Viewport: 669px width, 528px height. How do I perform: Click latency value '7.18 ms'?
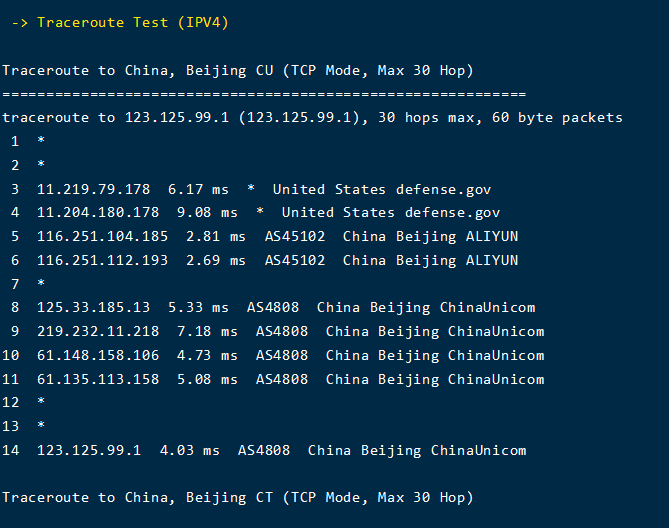pos(207,331)
